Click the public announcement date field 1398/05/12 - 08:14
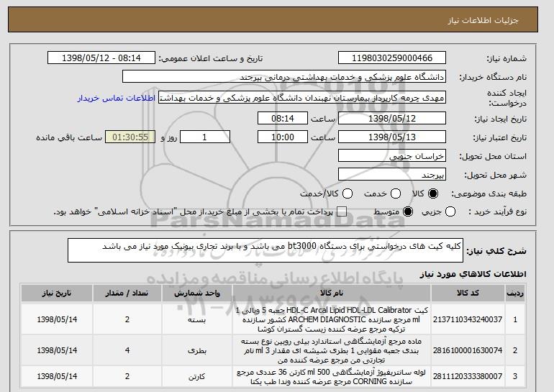 point(101,58)
